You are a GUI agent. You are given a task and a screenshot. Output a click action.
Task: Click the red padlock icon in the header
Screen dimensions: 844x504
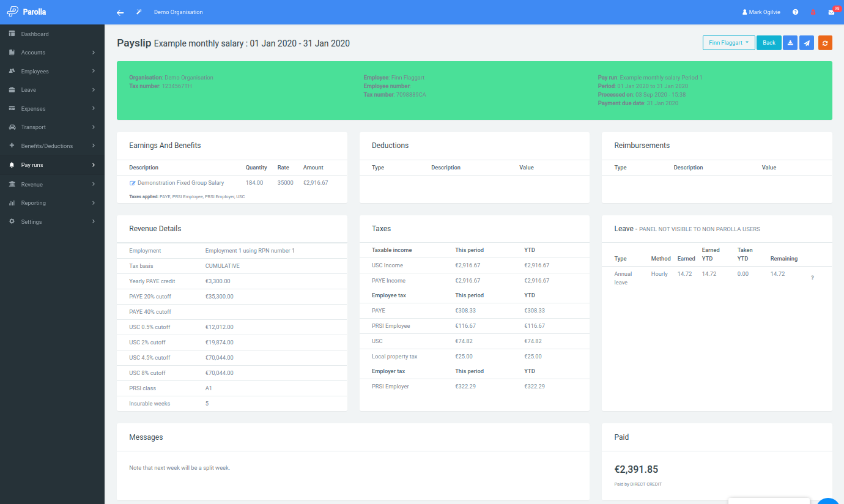pyautogui.click(x=813, y=12)
